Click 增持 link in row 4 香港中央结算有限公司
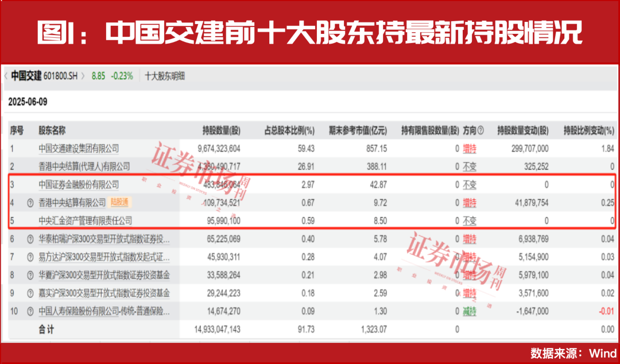Screen dimensions: 620x364 pos(470,203)
